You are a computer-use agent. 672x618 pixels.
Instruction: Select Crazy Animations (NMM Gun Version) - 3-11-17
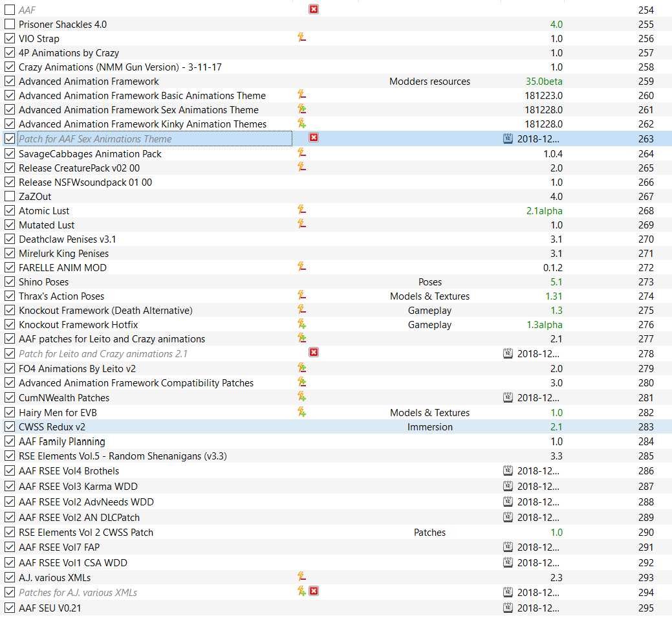[x=120, y=67]
